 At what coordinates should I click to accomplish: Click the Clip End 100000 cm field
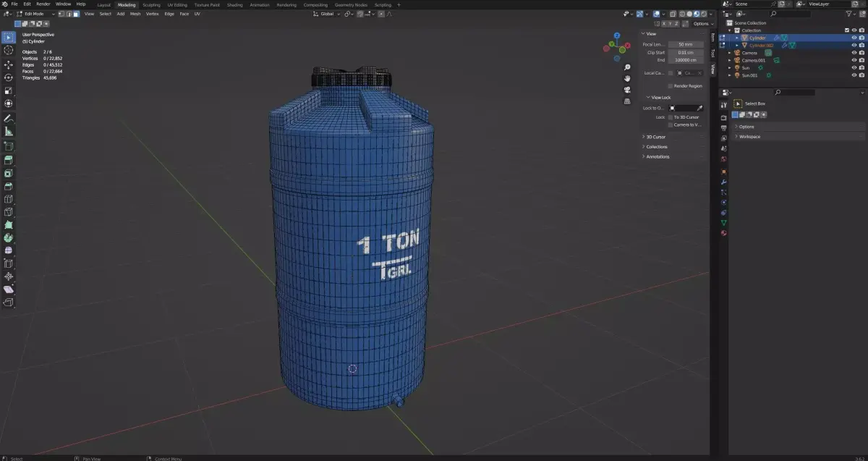click(x=686, y=60)
